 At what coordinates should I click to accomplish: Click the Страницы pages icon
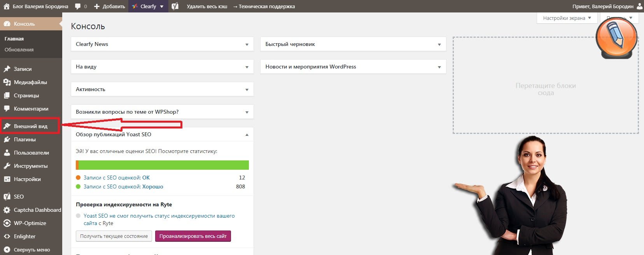click(x=7, y=95)
